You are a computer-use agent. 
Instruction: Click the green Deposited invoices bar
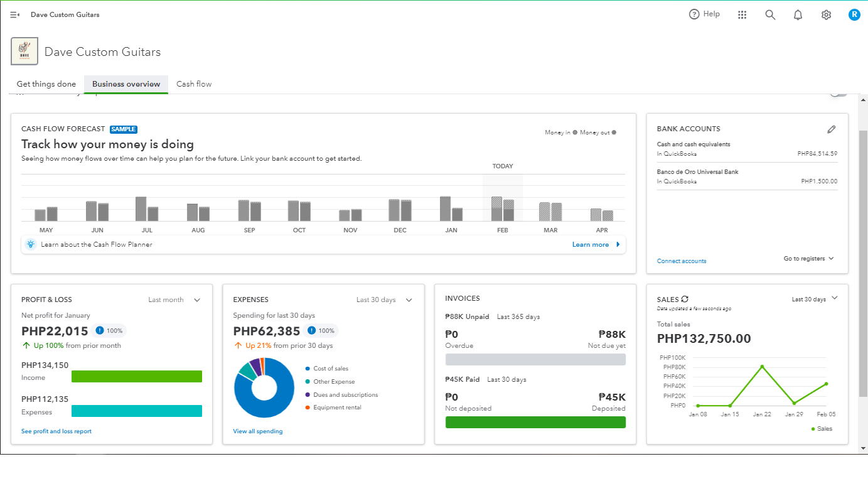(x=535, y=422)
